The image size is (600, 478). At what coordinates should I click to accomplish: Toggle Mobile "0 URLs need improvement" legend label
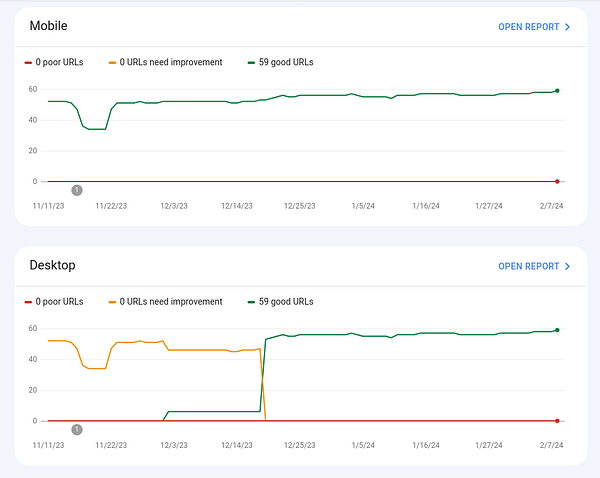[x=171, y=62]
